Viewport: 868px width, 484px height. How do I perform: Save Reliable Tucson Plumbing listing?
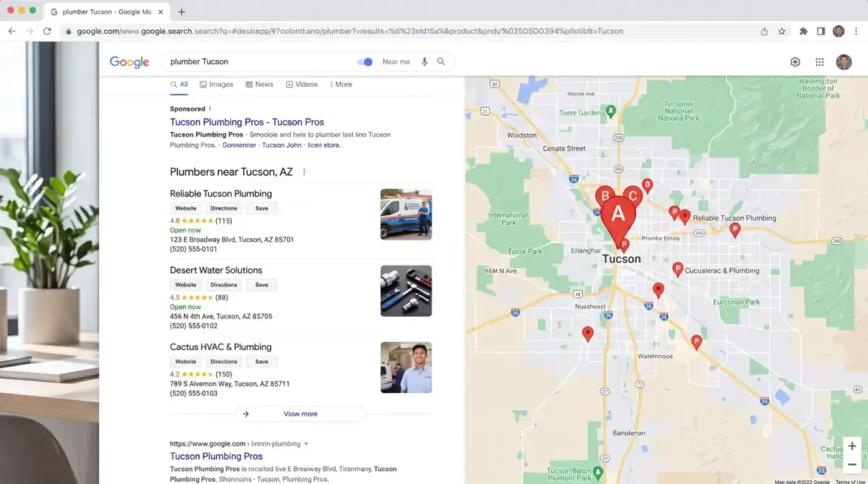tap(262, 208)
